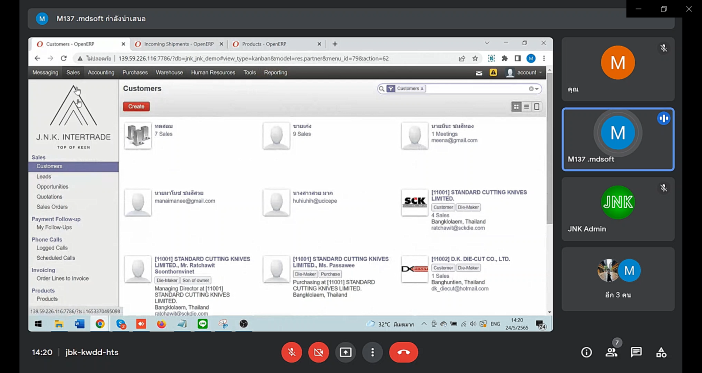Open Quotations in the sidebar
This screenshot has height=373, width=702.
(50, 197)
